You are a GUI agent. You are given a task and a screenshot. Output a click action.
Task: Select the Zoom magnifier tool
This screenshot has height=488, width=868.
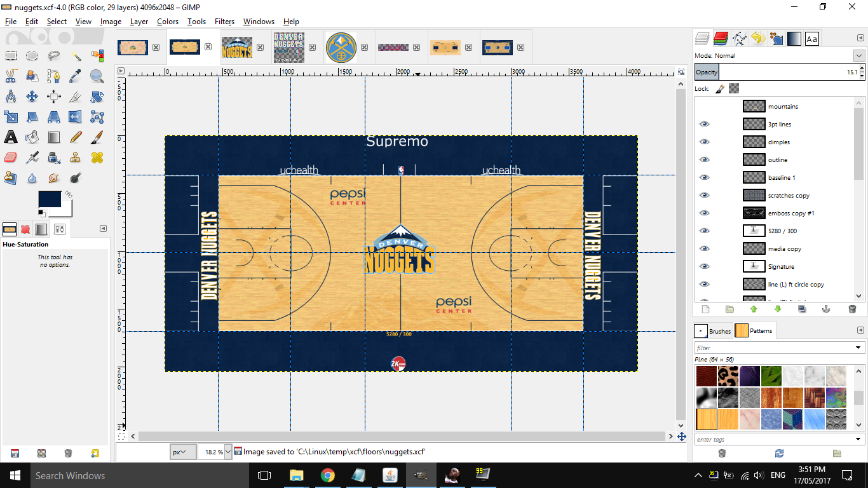(97, 76)
